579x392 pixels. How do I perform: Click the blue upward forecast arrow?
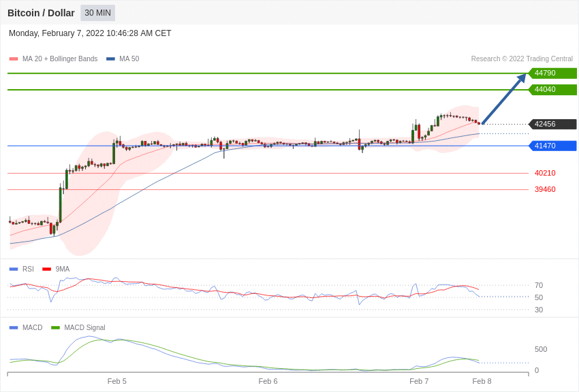[x=504, y=99]
